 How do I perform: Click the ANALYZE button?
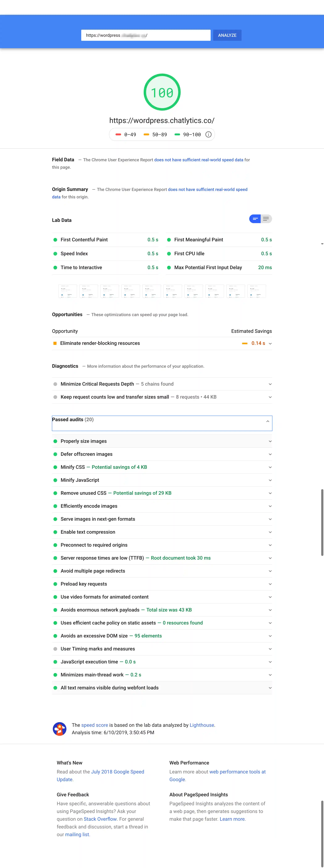pyautogui.click(x=227, y=35)
